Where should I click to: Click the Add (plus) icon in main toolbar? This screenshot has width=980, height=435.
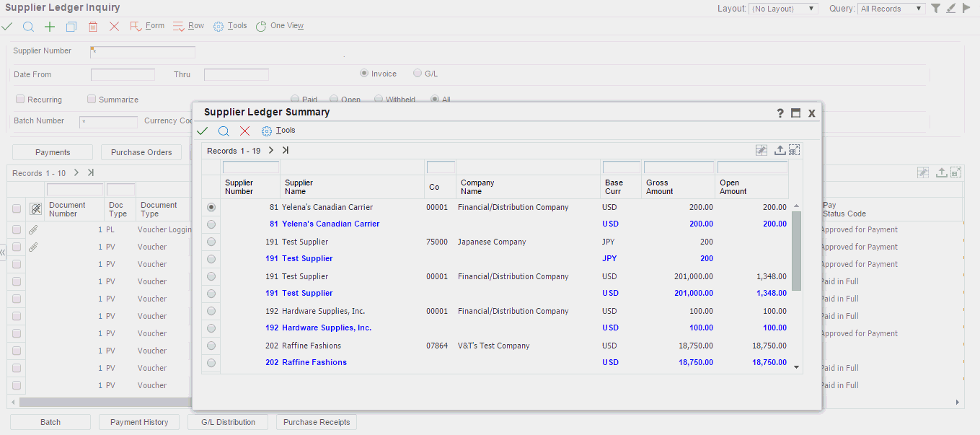(50, 27)
